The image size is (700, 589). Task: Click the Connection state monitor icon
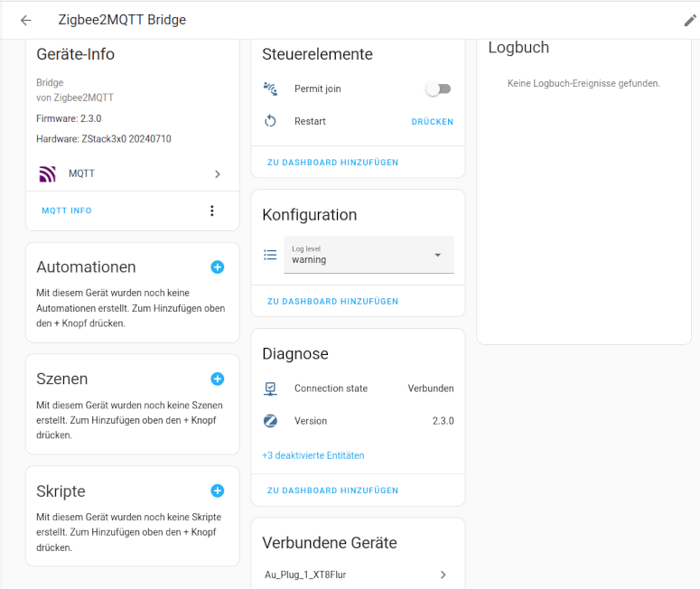pos(270,388)
